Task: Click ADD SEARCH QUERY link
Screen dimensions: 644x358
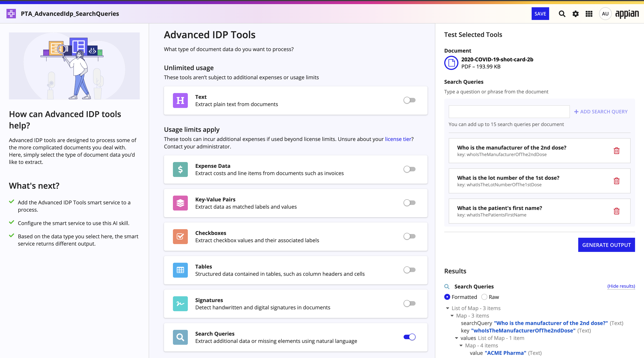Action: click(601, 112)
